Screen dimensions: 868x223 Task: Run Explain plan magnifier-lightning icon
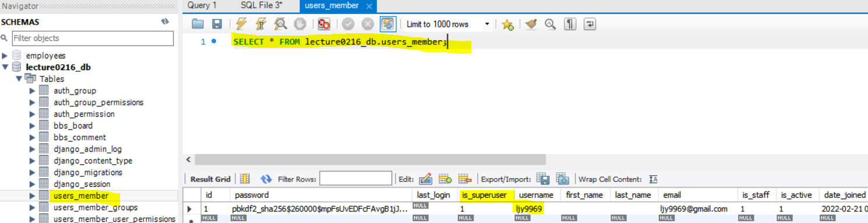click(x=280, y=24)
